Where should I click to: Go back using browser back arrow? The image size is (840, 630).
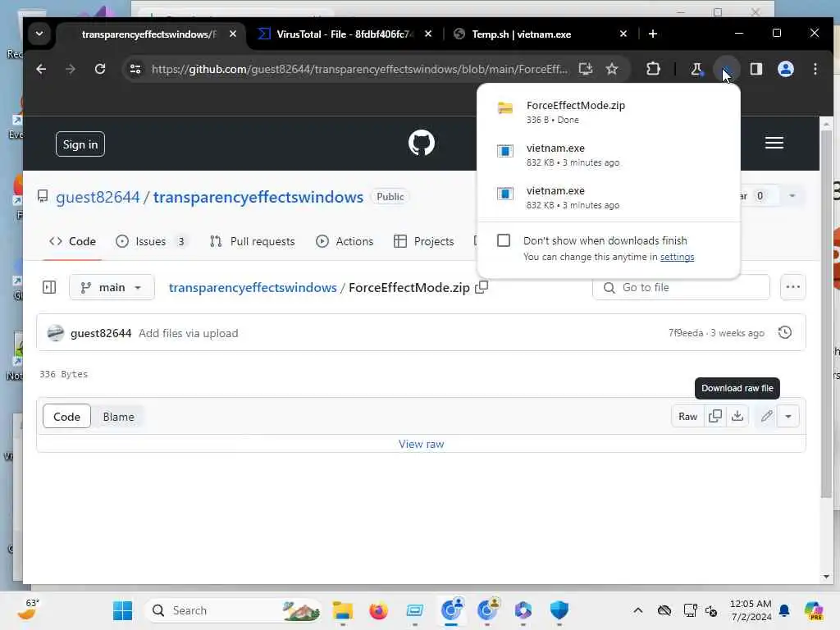click(41, 69)
